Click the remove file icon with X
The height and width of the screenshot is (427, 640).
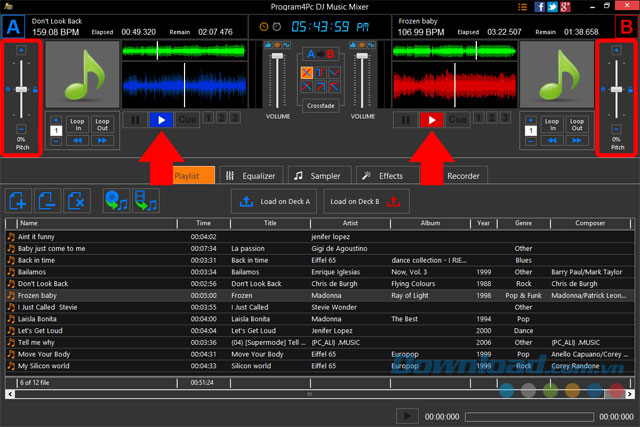[x=75, y=201]
